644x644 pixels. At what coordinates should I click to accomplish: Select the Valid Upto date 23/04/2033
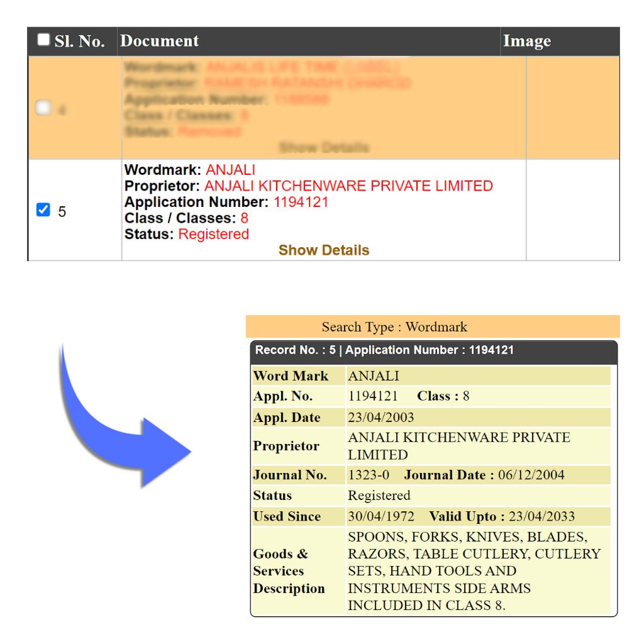point(541,516)
